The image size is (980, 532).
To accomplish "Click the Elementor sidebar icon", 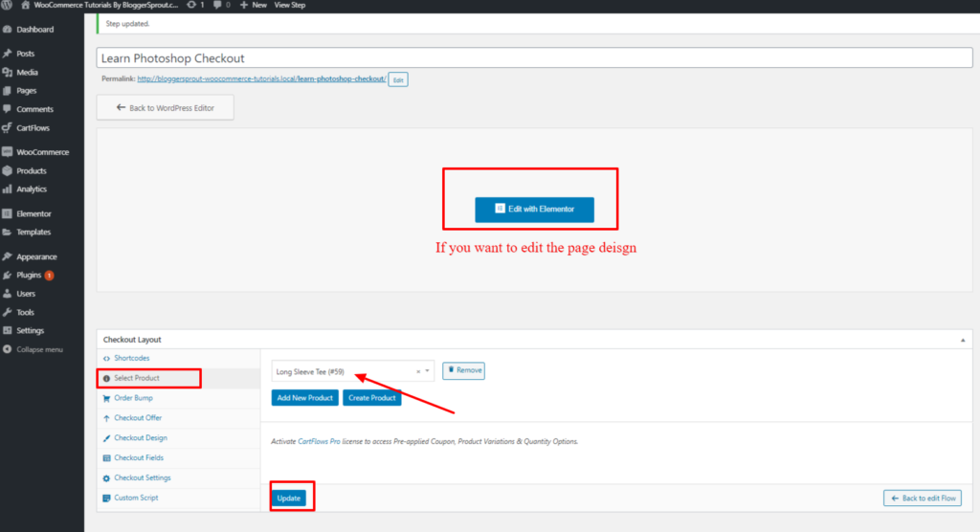I will (8, 213).
